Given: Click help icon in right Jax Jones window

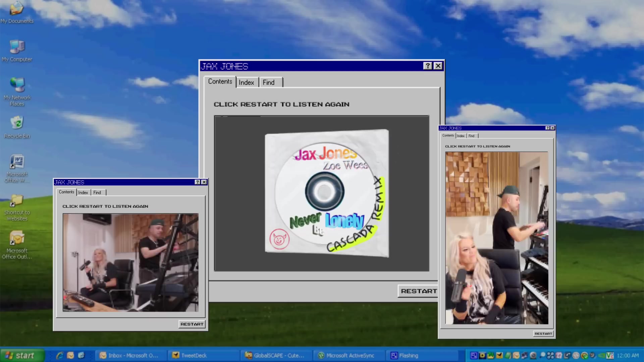Looking at the screenshot, I should click(547, 128).
